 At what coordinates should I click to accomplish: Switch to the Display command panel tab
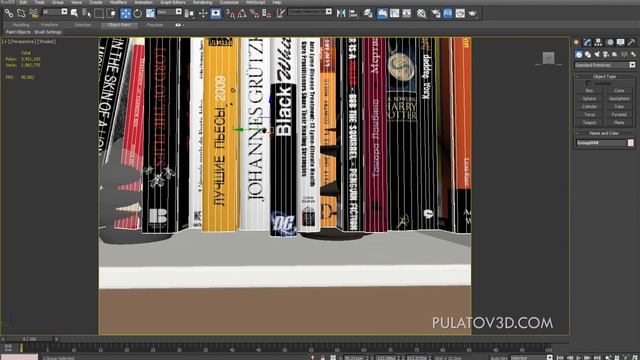(x=620, y=42)
